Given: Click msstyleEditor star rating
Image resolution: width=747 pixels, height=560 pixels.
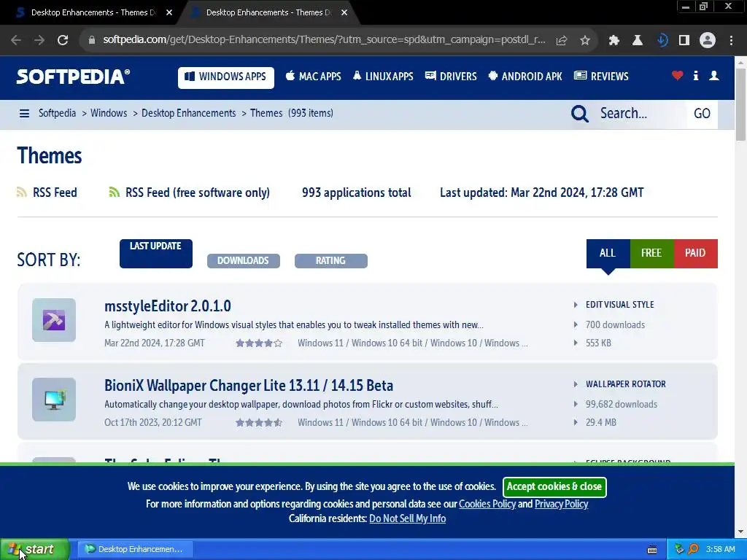Looking at the screenshot, I should pyautogui.click(x=259, y=343).
